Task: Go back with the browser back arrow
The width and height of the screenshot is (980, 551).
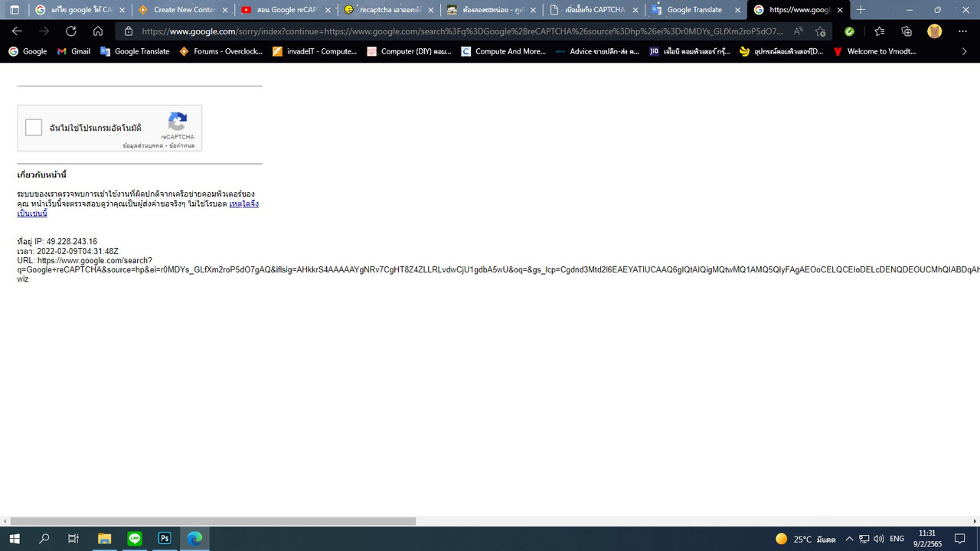Action: tap(17, 31)
